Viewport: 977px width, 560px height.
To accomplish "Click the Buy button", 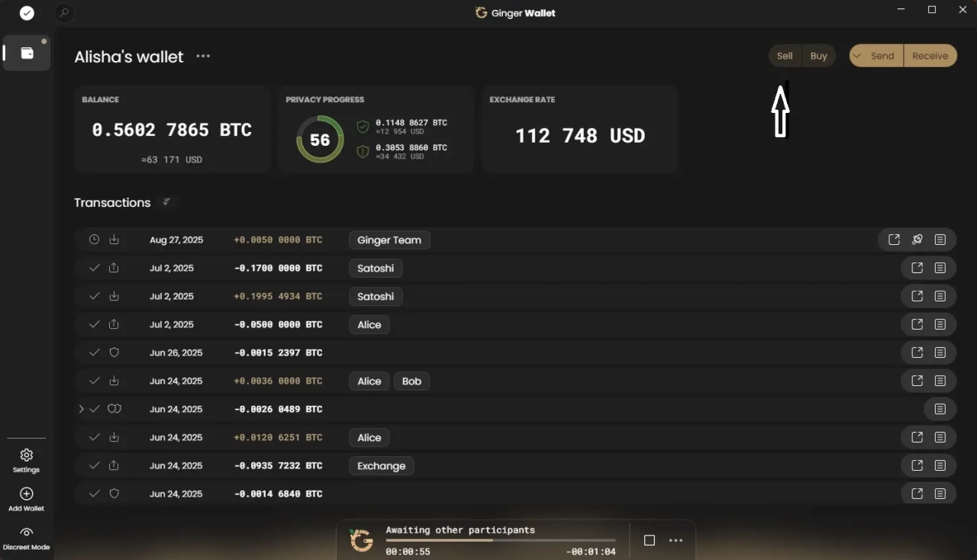I will click(819, 56).
